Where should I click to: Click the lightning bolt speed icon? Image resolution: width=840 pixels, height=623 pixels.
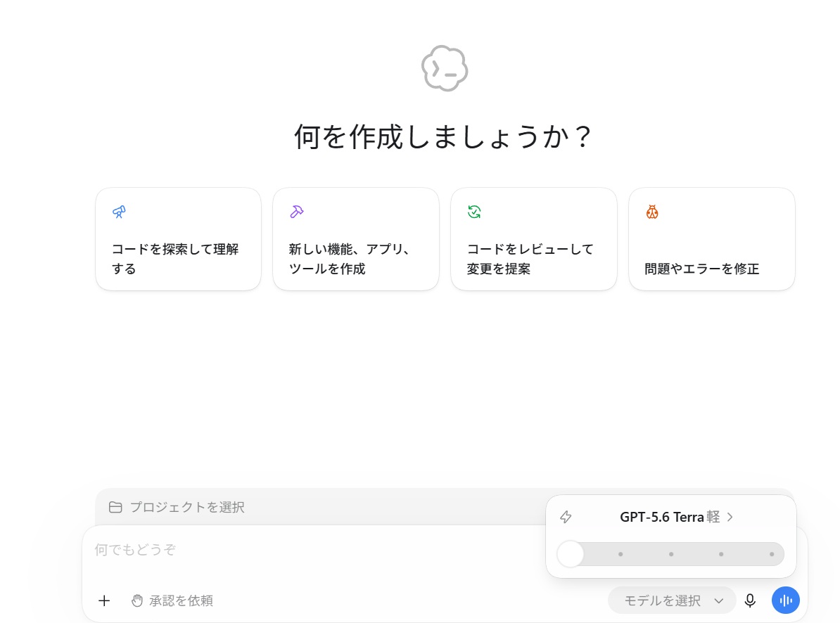pyautogui.click(x=566, y=517)
